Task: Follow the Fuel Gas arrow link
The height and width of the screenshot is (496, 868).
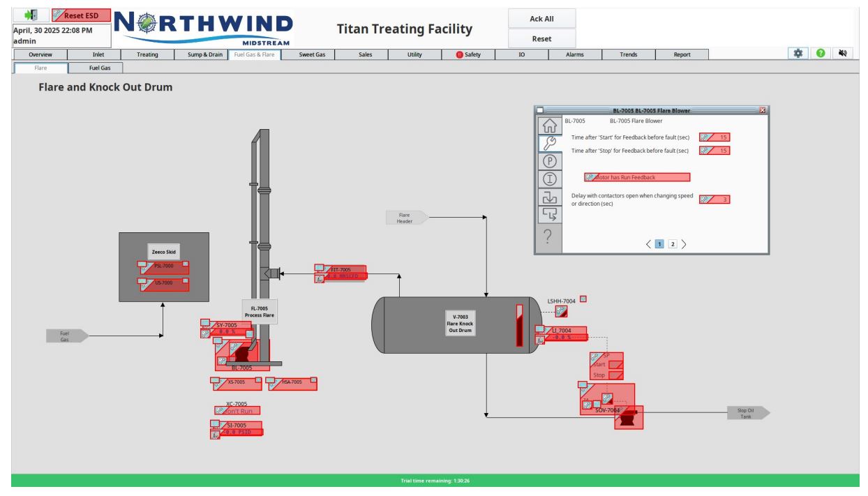Action: coord(67,336)
